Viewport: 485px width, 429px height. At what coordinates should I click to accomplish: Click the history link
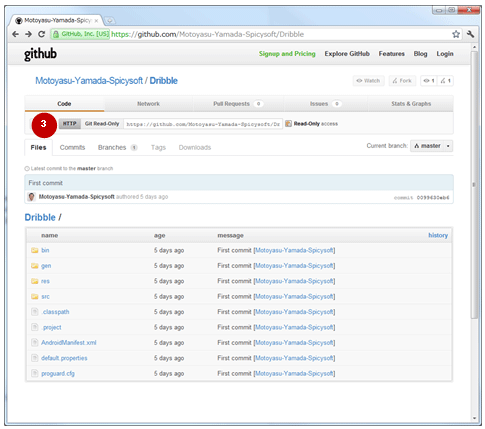coord(438,235)
